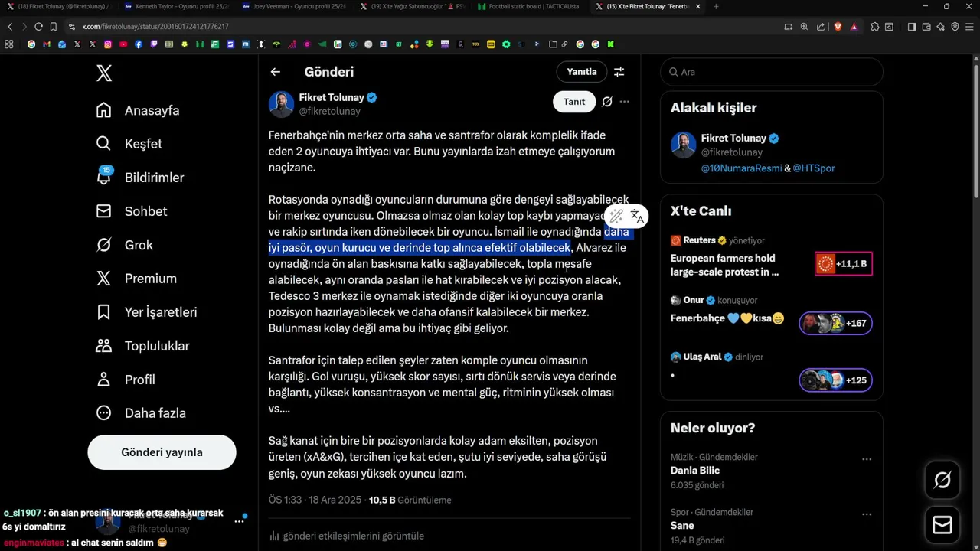Open Gmail bookmark icon
Image resolution: width=980 pixels, height=551 pixels.
click(47, 44)
